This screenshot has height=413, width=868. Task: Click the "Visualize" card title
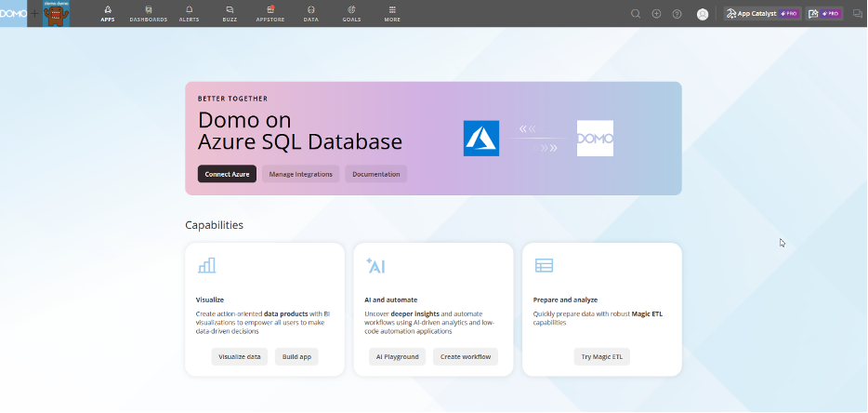tap(210, 300)
